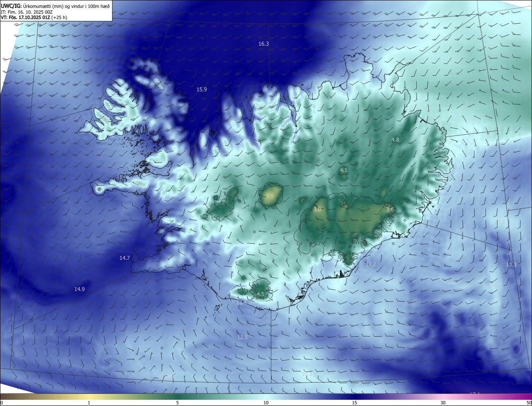Click the 'VT: Fös. 17.10.2025 01Z (+25 h)' line
Viewport: 532px width, 406px height.
[x=34, y=17]
